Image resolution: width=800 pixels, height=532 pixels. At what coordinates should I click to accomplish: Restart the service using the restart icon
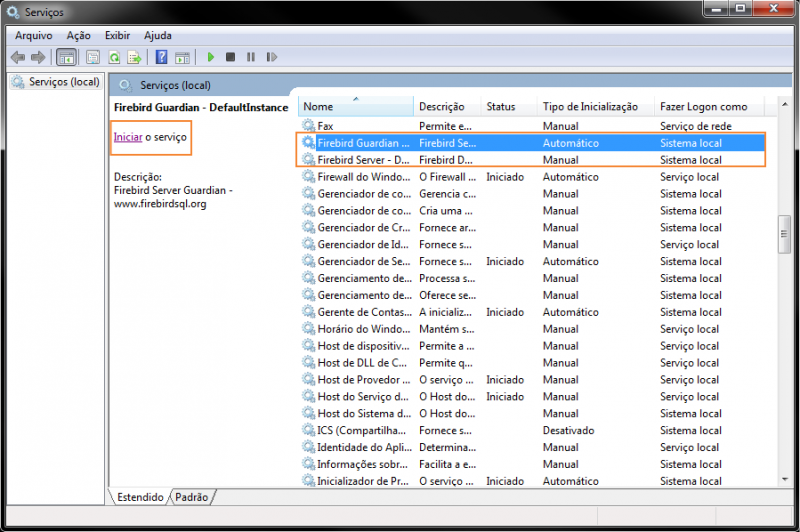pos(270,57)
